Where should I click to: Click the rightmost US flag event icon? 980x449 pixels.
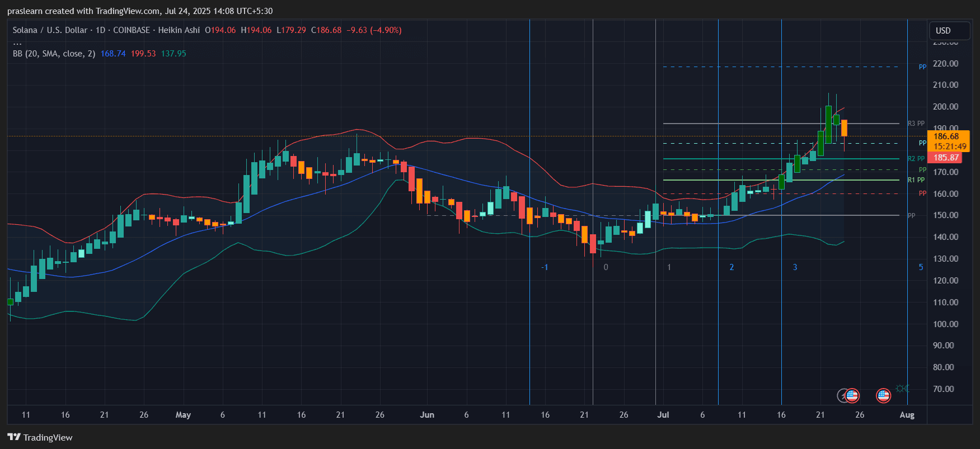click(883, 396)
